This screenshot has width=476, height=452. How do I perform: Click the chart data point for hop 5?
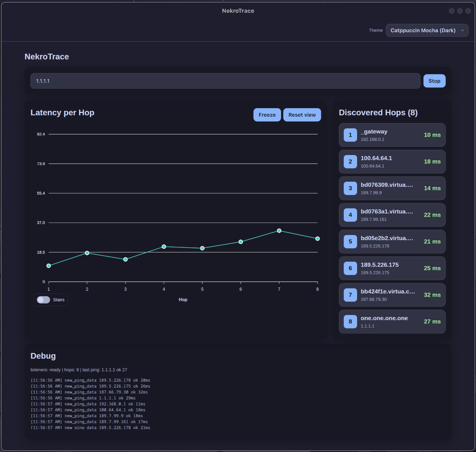pyautogui.click(x=202, y=248)
